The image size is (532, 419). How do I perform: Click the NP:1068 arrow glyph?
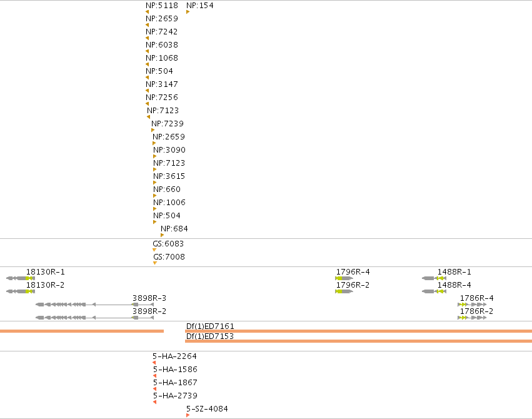pyautogui.click(x=148, y=64)
